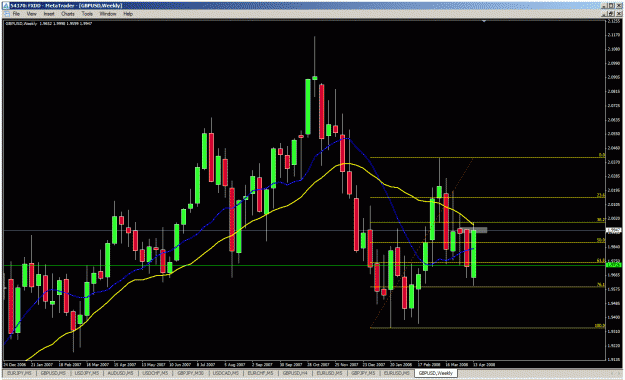Switch to the GBPJPY,M30 chart tab

click(191, 373)
